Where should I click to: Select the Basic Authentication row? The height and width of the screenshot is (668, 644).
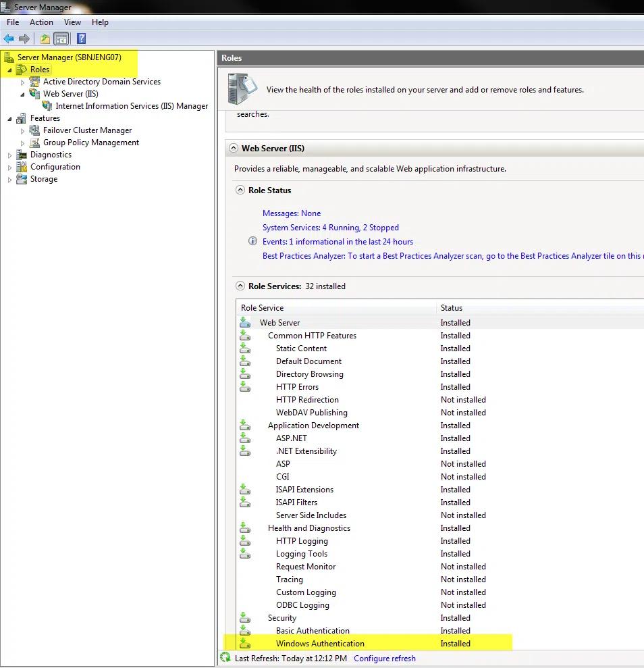tap(439, 630)
